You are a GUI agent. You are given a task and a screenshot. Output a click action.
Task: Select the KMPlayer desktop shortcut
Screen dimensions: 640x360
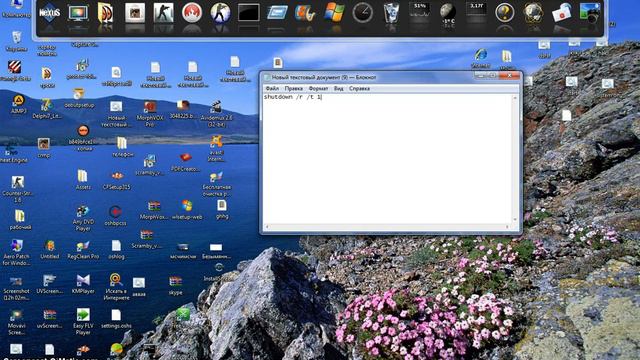click(83, 284)
